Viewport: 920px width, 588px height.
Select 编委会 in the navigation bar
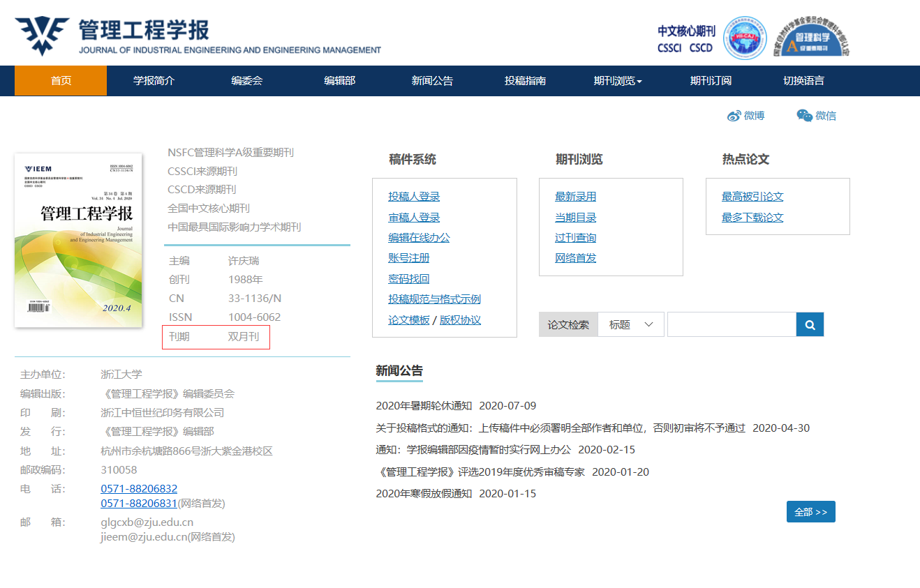tap(246, 81)
